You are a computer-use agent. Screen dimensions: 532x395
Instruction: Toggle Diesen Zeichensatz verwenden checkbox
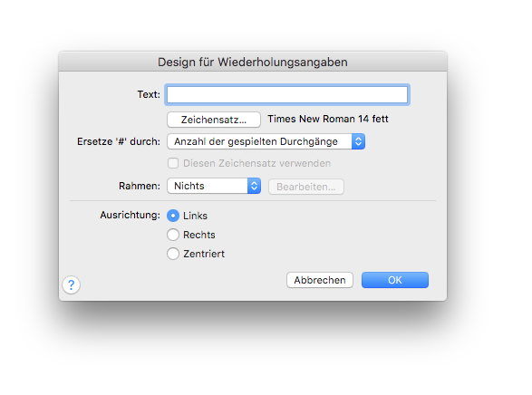coord(173,163)
